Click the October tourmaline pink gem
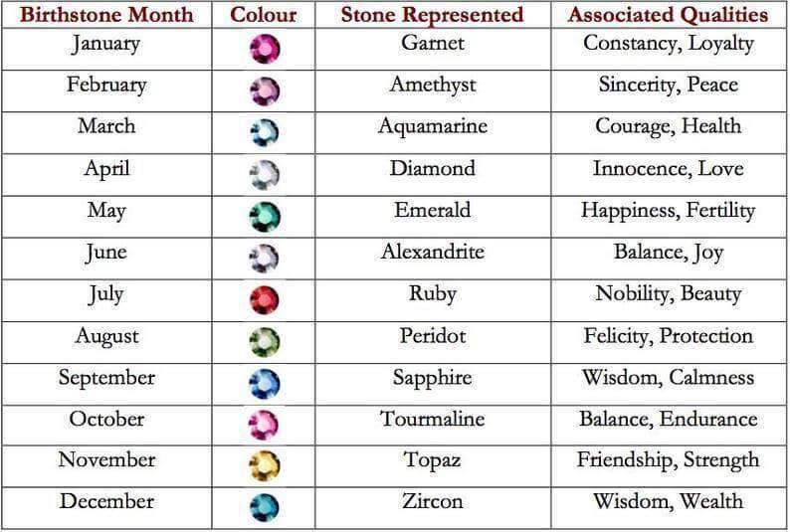The image size is (790, 532). tap(265, 425)
